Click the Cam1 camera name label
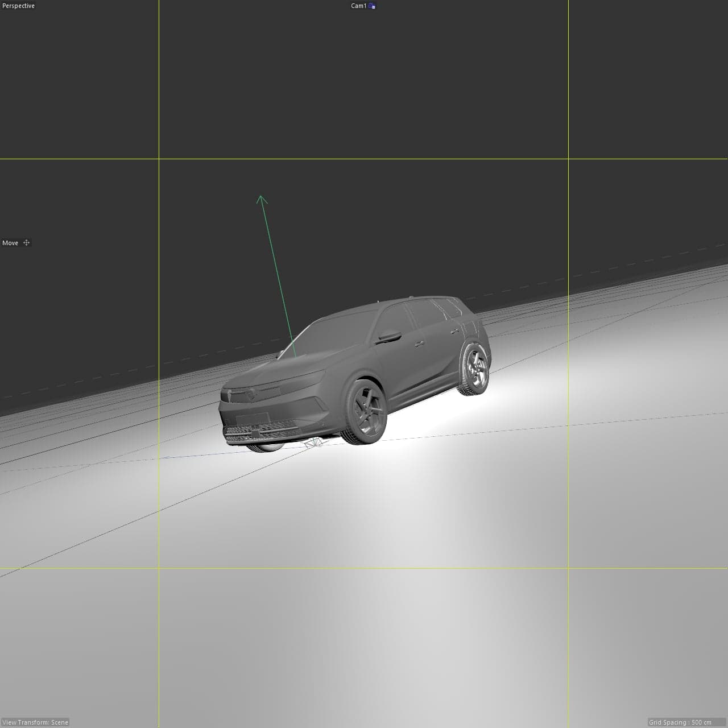This screenshot has height=728, width=728. (x=358, y=6)
